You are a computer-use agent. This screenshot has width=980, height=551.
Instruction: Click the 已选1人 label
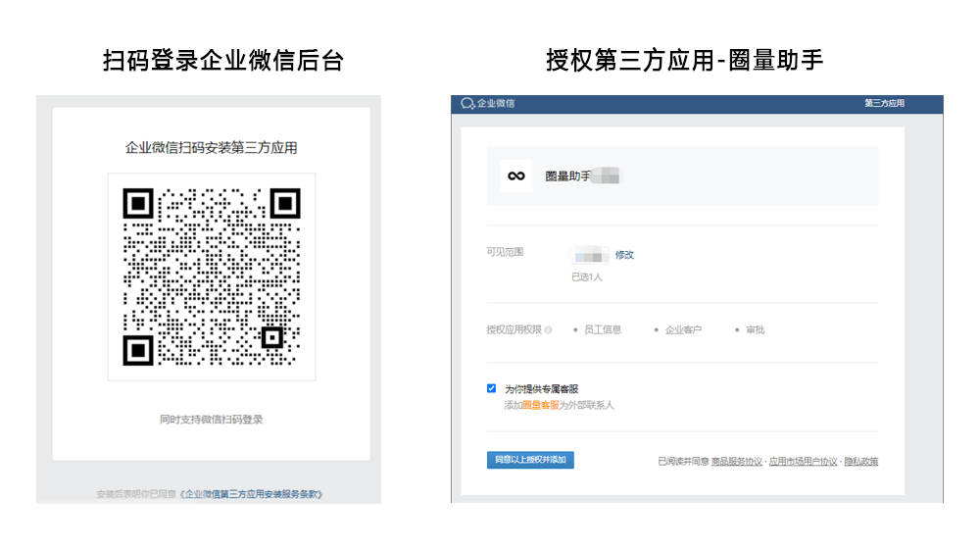coord(586,277)
